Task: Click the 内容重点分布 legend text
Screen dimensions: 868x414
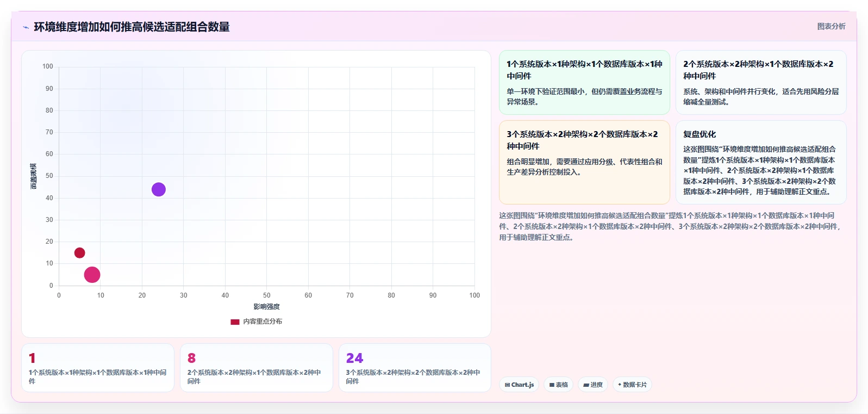Action: pyautogui.click(x=263, y=322)
